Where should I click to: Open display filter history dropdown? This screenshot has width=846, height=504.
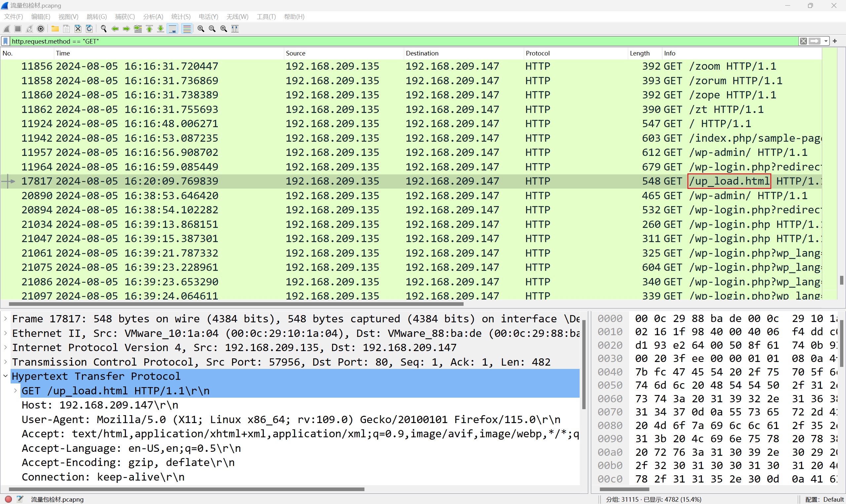pyautogui.click(x=826, y=41)
